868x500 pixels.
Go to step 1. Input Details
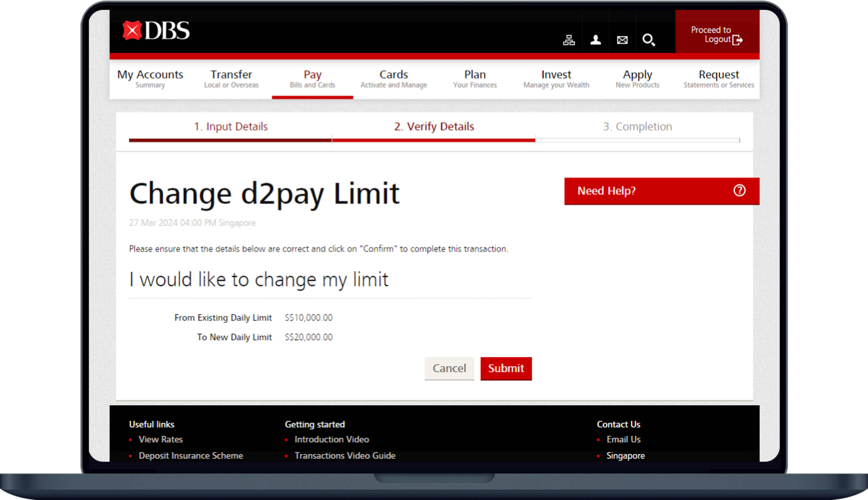pos(231,126)
